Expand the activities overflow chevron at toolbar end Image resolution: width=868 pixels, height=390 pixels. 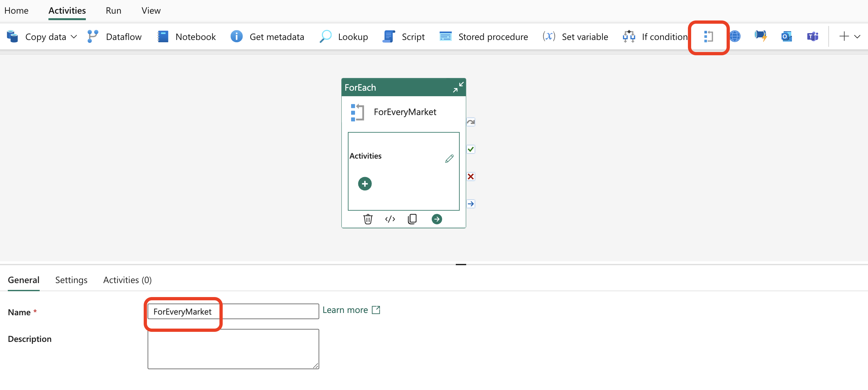click(x=857, y=36)
